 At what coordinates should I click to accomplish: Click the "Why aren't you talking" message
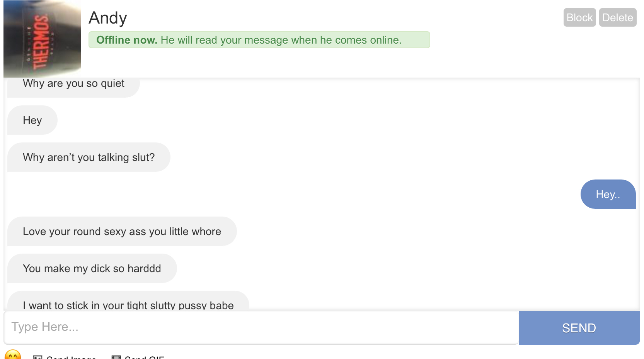(89, 157)
